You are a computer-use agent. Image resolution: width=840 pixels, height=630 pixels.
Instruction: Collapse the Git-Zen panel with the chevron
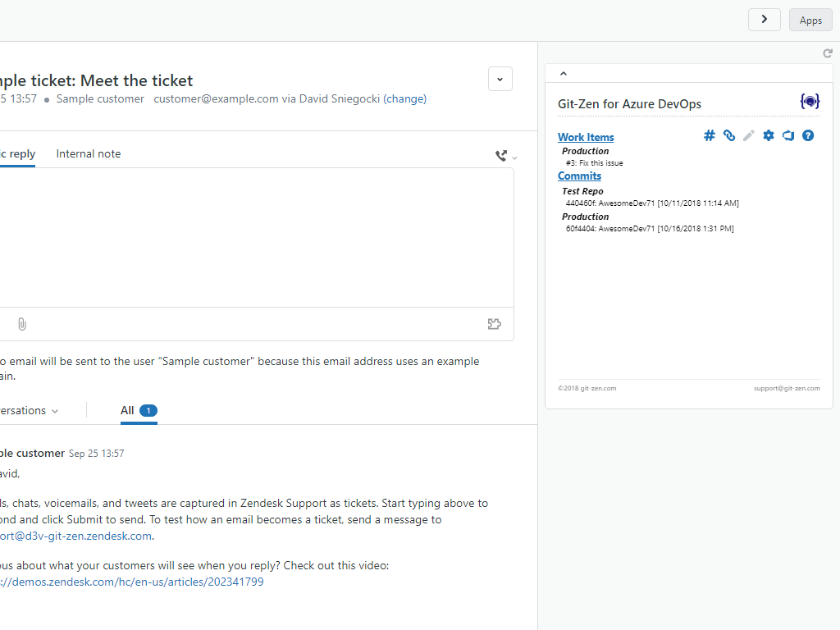pyautogui.click(x=564, y=73)
